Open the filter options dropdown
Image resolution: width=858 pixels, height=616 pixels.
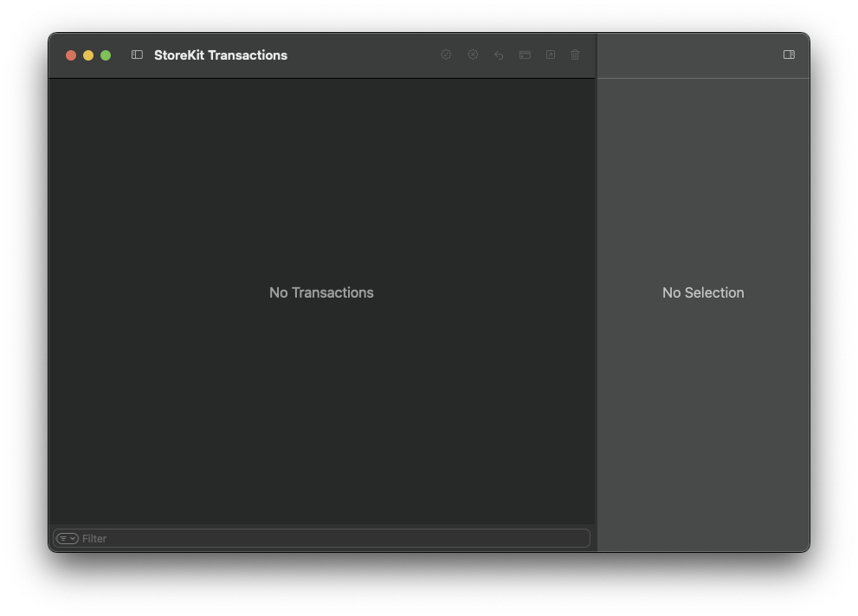(68, 538)
